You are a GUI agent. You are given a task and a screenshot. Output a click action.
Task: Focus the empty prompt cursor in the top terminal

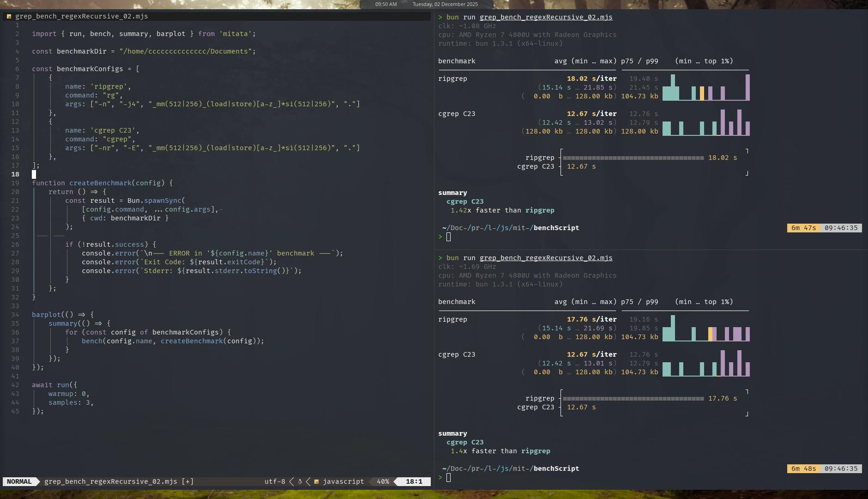pyautogui.click(x=448, y=237)
